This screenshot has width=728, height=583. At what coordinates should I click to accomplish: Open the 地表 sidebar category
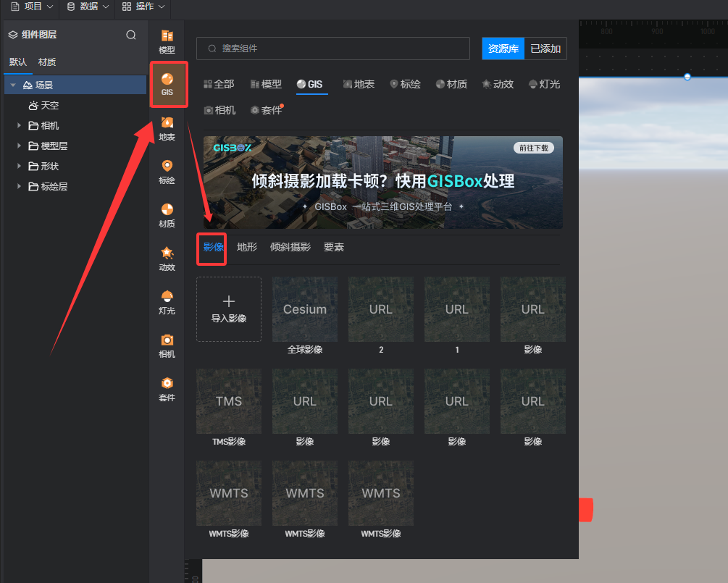[167, 129]
